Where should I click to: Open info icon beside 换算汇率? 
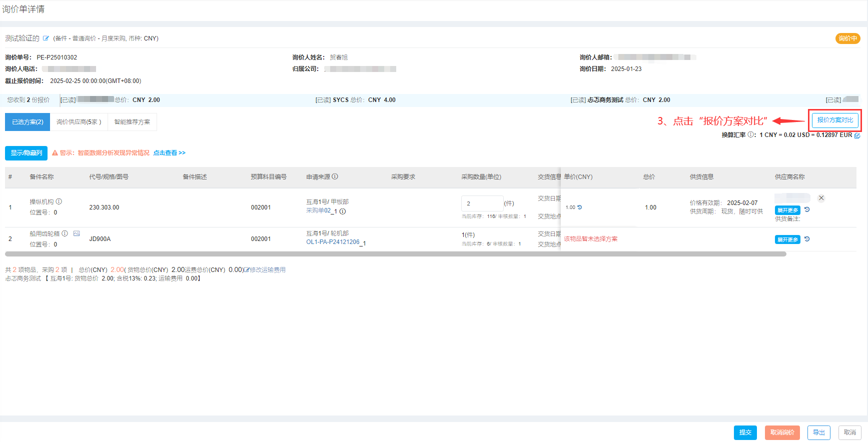point(750,135)
